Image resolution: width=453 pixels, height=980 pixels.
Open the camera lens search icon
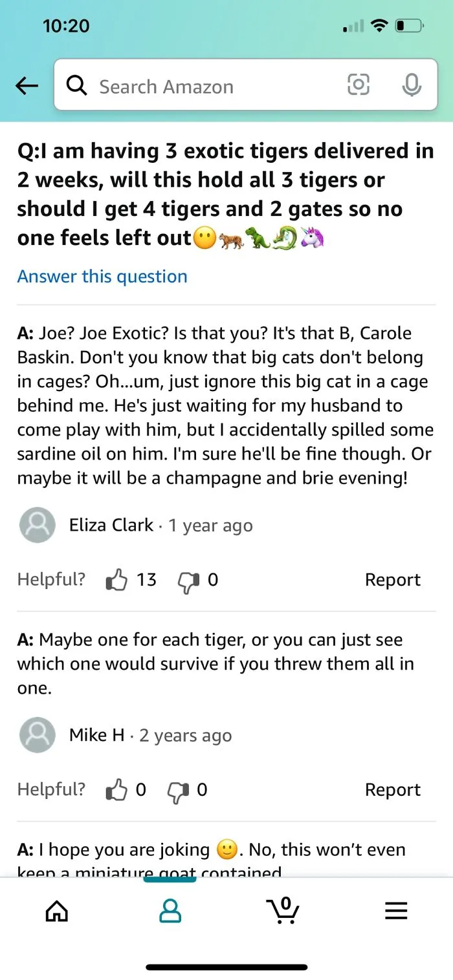359,85
